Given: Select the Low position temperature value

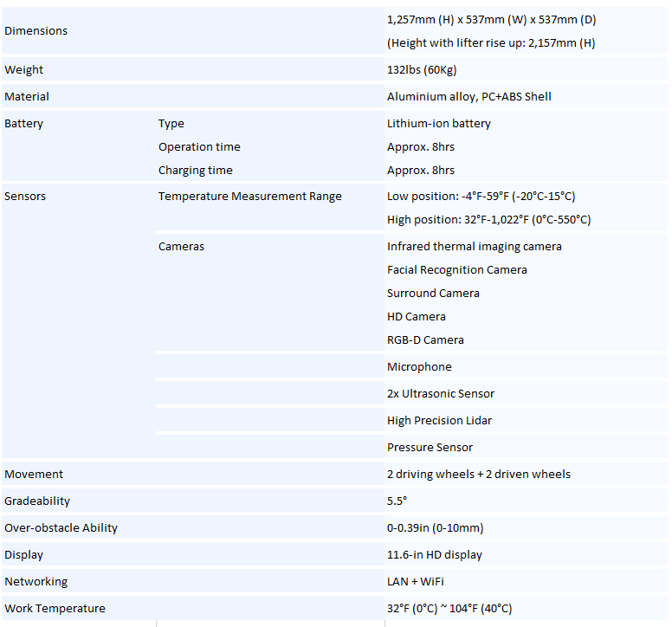Looking at the screenshot, I should 481,197.
